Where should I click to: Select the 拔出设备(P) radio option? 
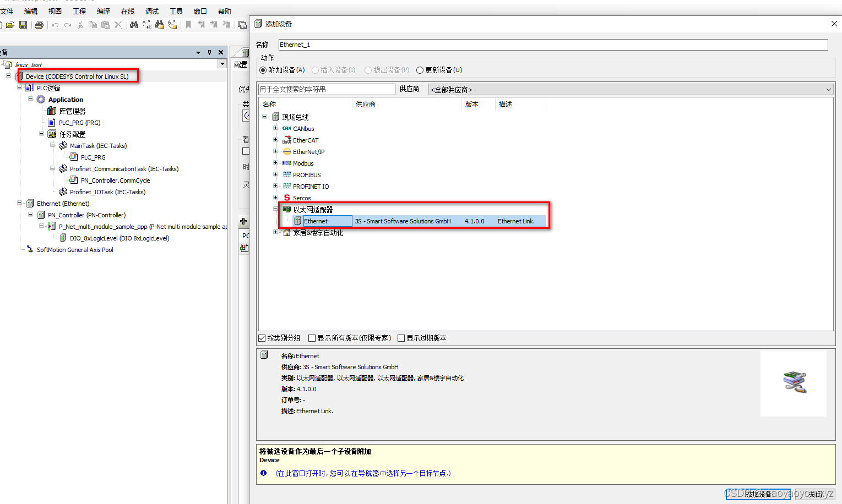(368, 70)
